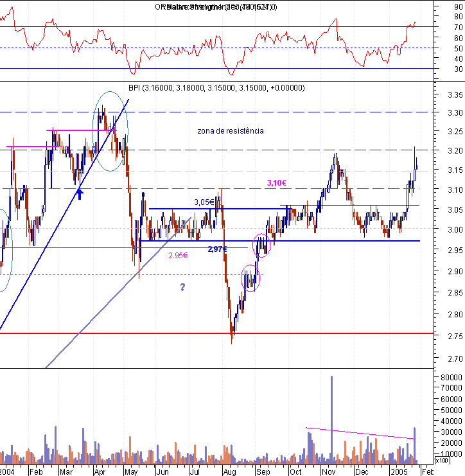This screenshot has height=476, width=465.
Task: Select the magenta '2.95€' annotation
Action: (178, 256)
